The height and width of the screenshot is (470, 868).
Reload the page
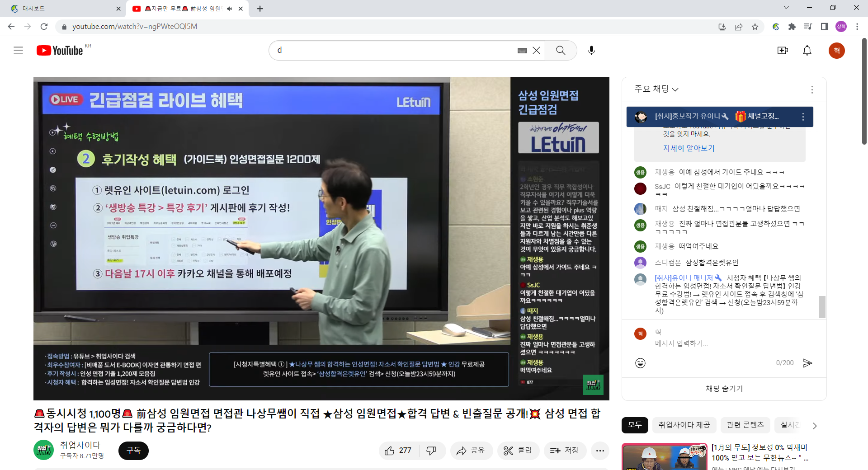point(44,27)
